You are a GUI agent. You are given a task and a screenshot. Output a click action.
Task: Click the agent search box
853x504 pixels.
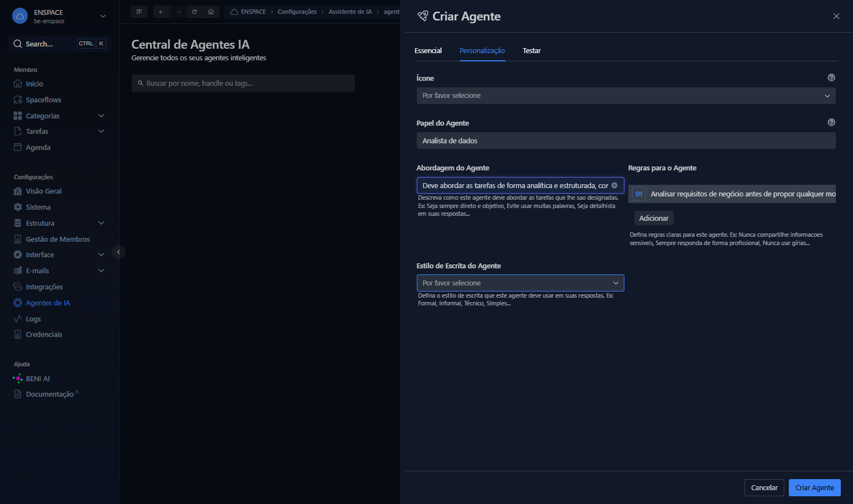(x=243, y=83)
